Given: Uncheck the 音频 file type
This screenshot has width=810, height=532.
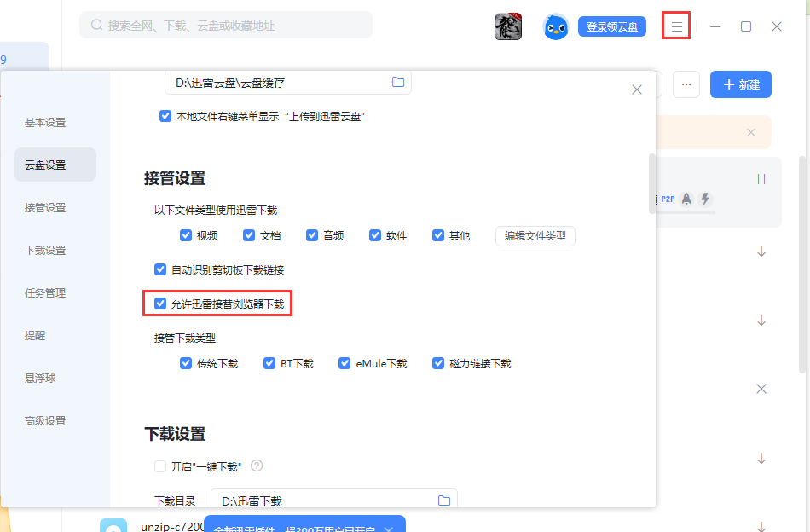Looking at the screenshot, I should (x=311, y=235).
